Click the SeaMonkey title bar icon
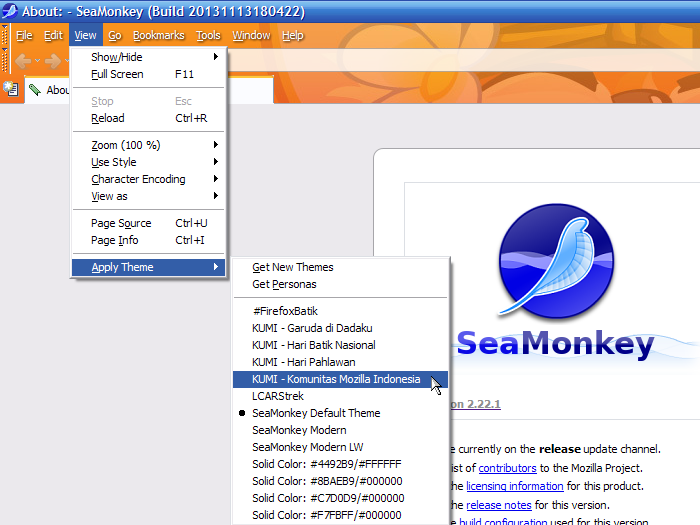Screen dimensions: 700x525 [x=9, y=10]
